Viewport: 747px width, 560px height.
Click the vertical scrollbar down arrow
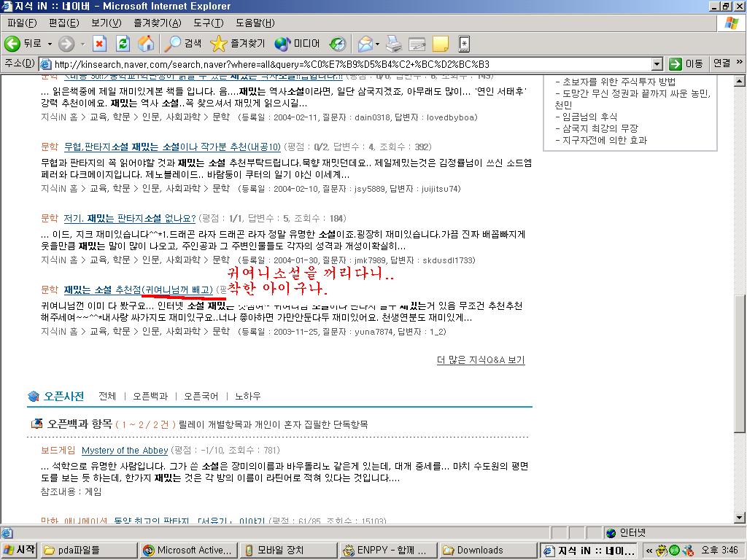click(x=740, y=518)
